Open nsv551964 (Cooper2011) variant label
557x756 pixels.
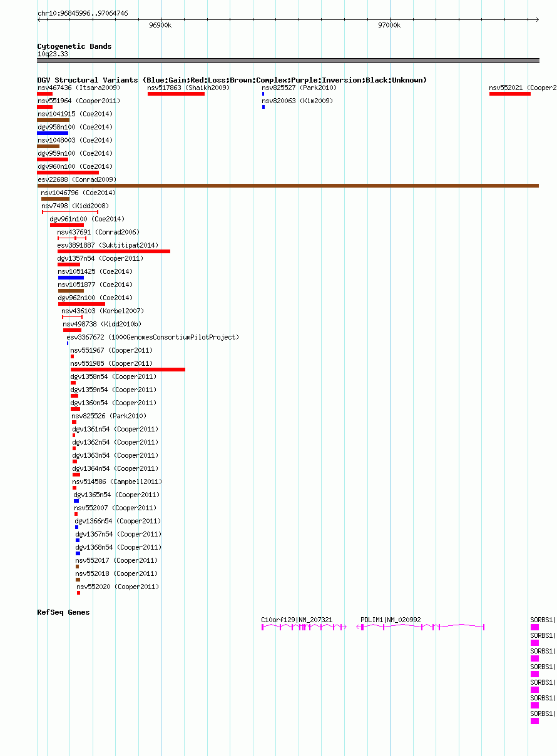[x=79, y=101]
